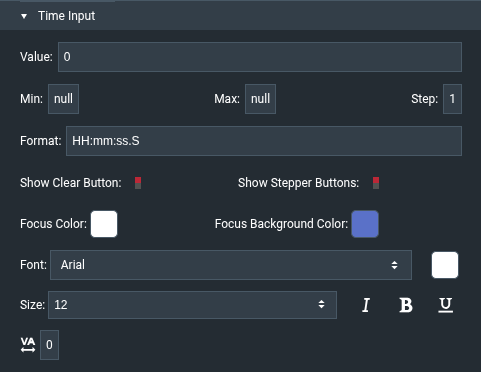Click the Show Clear Button label
This screenshot has height=372, width=481.
click(71, 183)
